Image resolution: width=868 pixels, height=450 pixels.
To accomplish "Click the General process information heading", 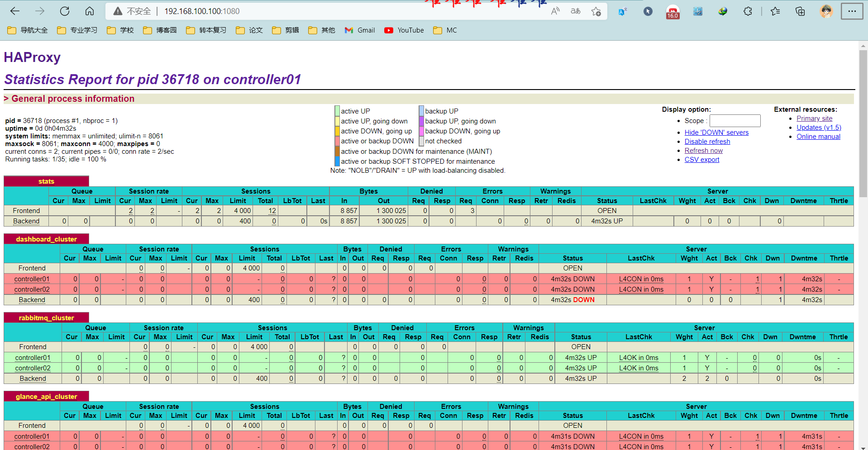I will point(73,99).
